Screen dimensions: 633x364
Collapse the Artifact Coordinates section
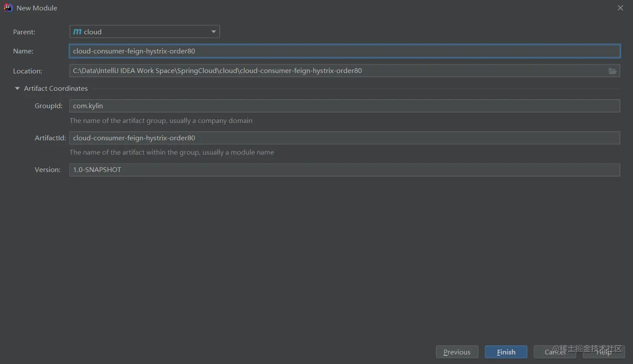click(17, 88)
